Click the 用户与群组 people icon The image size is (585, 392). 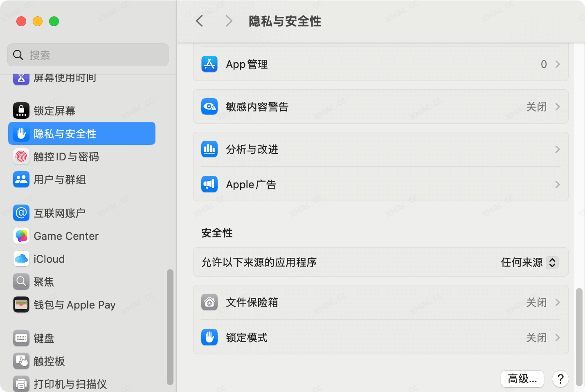click(21, 179)
